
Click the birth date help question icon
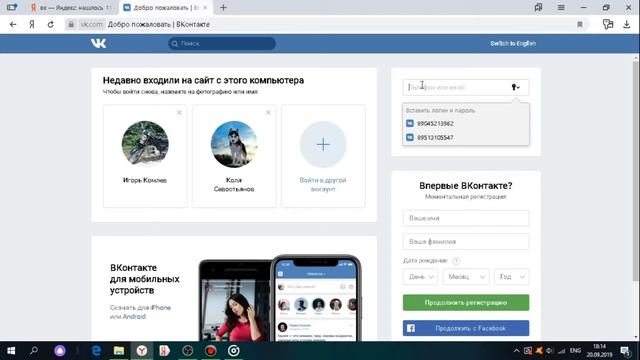click(x=456, y=261)
